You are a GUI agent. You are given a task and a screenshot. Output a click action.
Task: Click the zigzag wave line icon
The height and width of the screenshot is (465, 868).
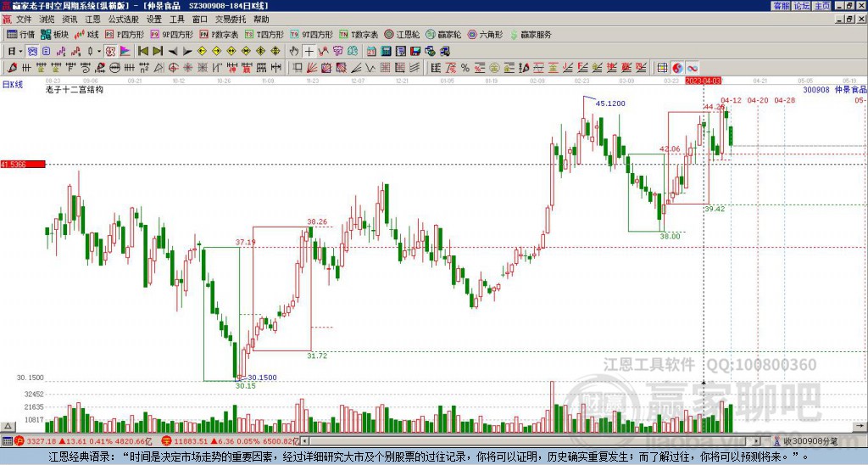(x=370, y=68)
